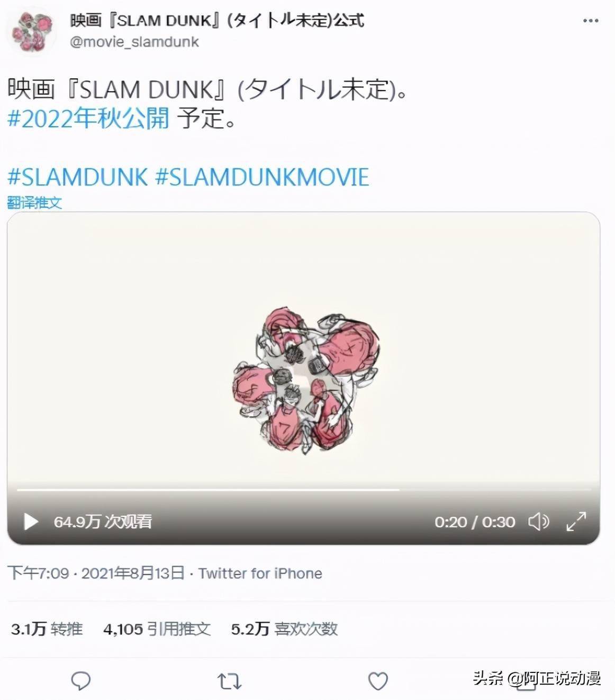This screenshot has width=615, height=700.
Task: Open the @movie_slamdunk handle
Action: [x=134, y=42]
